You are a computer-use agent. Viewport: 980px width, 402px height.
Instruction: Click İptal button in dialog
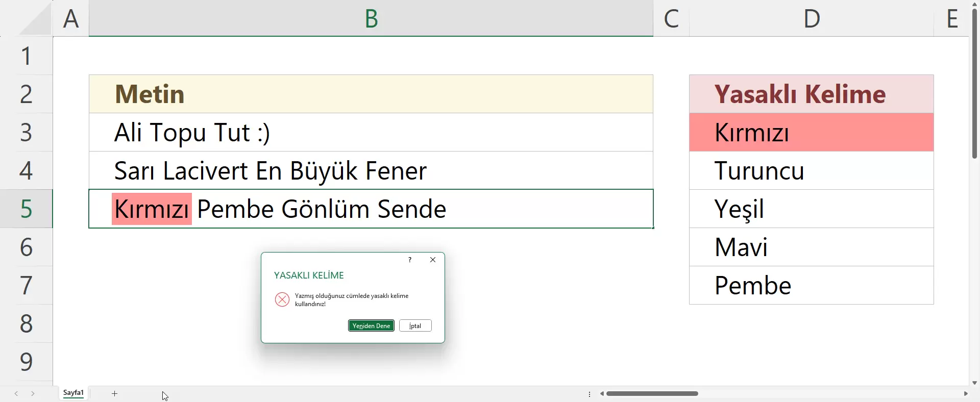pos(415,325)
